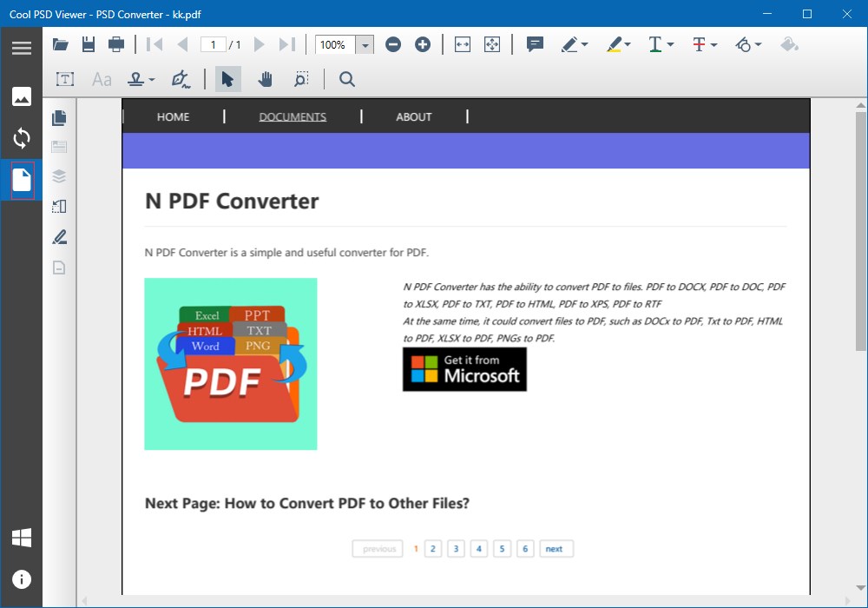Viewport: 868px width, 608px height.
Task: Open the search magnifier tool
Action: point(347,79)
